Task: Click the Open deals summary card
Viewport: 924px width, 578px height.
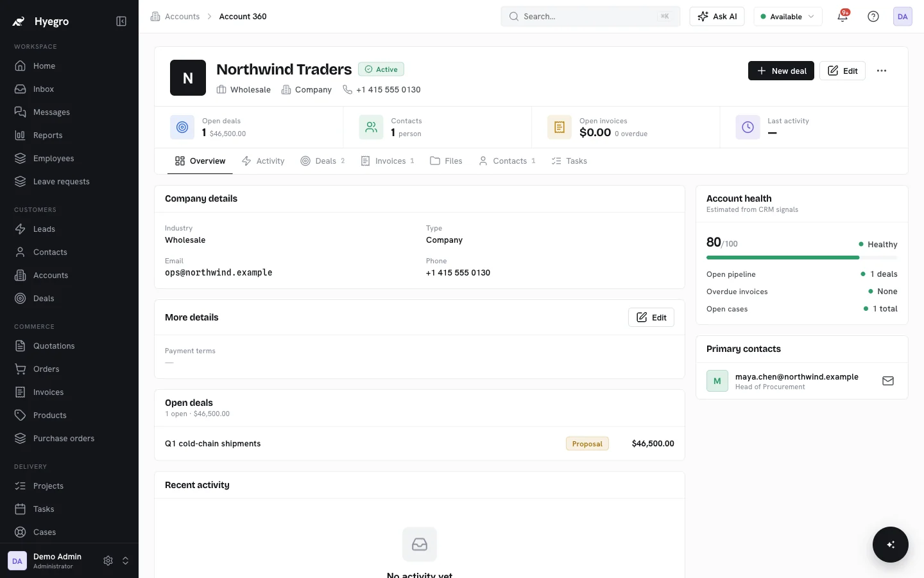Action: click(249, 127)
